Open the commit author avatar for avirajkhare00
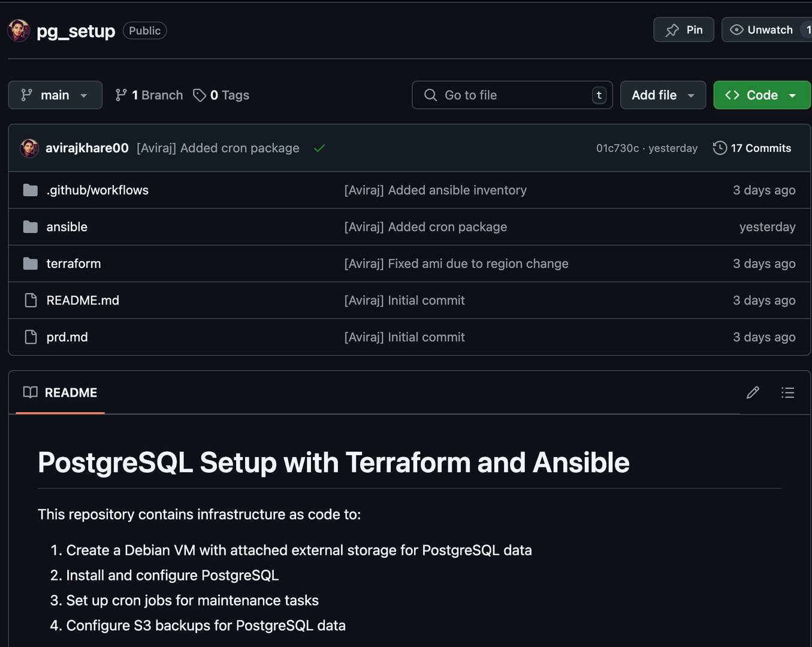Viewport: 812px width, 647px height. [29, 148]
